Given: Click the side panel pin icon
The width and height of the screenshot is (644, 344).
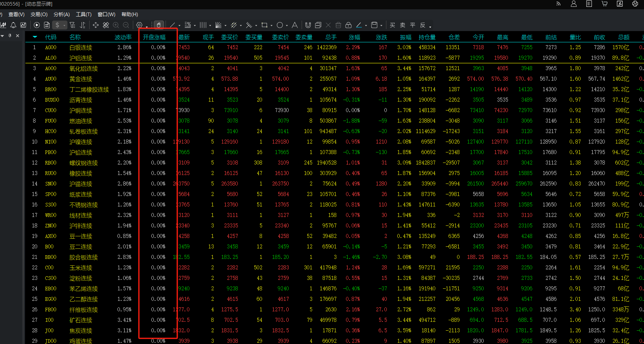Looking at the screenshot, I should tap(10, 35).
